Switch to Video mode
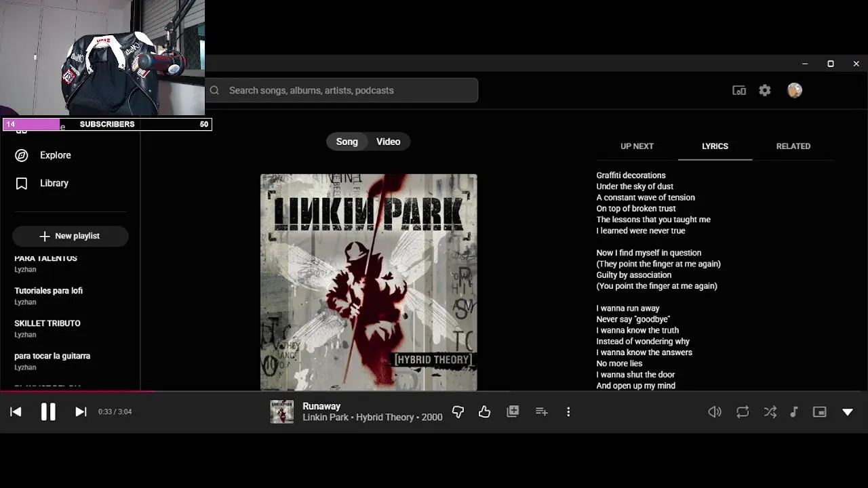The width and height of the screenshot is (868, 488). (389, 142)
